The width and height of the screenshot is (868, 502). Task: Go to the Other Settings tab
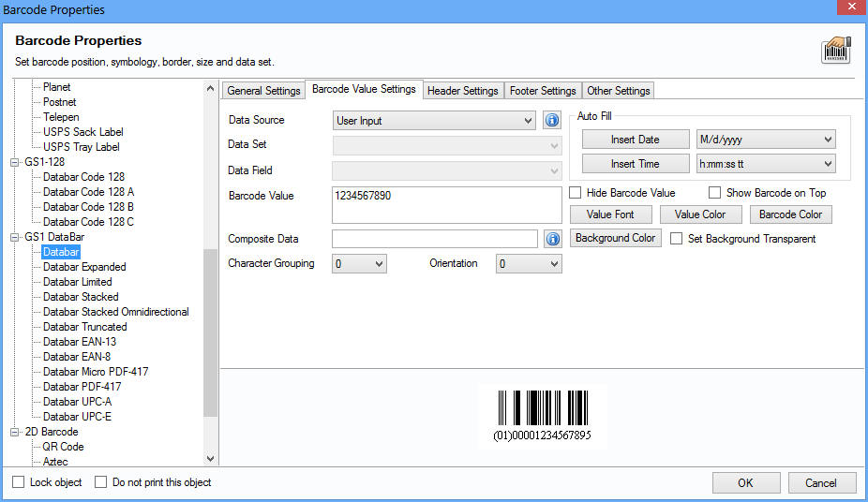619,91
